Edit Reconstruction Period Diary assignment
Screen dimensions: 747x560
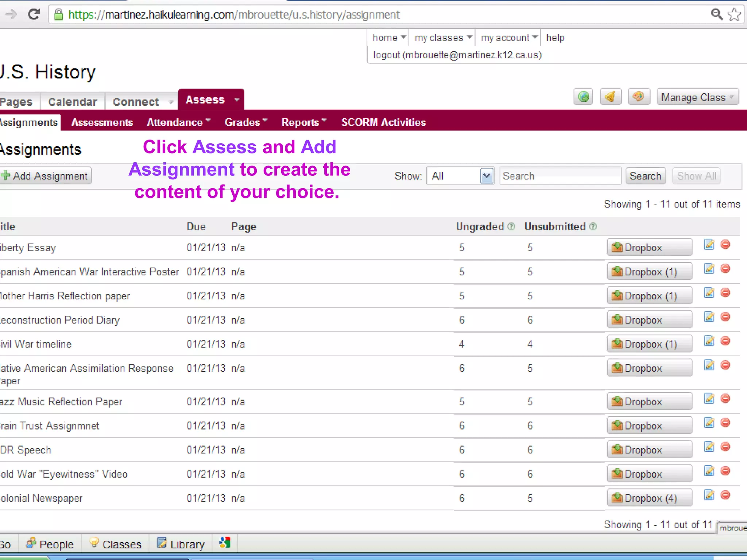pyautogui.click(x=709, y=317)
